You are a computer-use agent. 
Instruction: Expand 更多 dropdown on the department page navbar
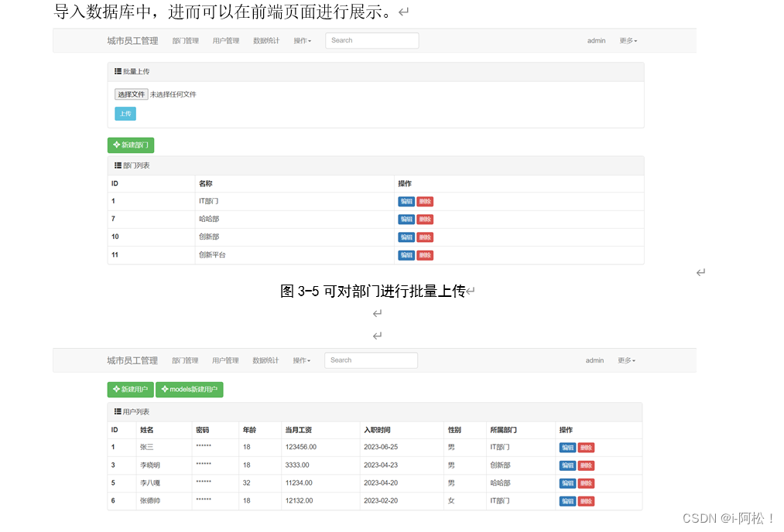tap(628, 41)
